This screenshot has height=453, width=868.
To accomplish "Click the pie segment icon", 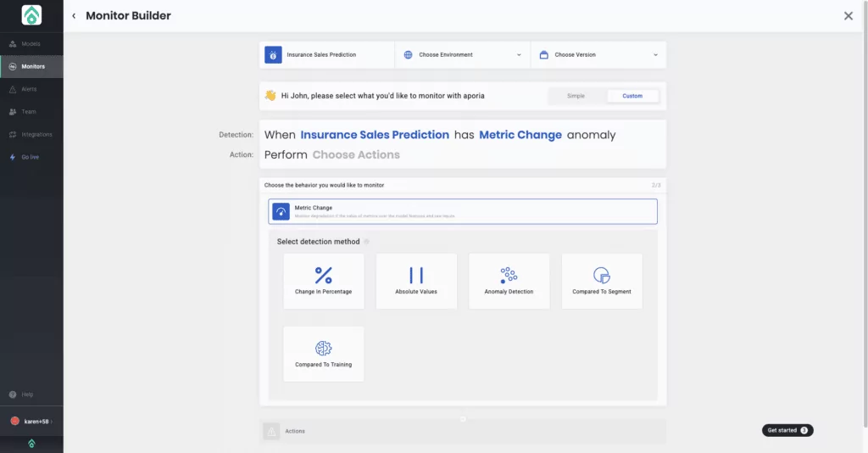I will click(602, 275).
